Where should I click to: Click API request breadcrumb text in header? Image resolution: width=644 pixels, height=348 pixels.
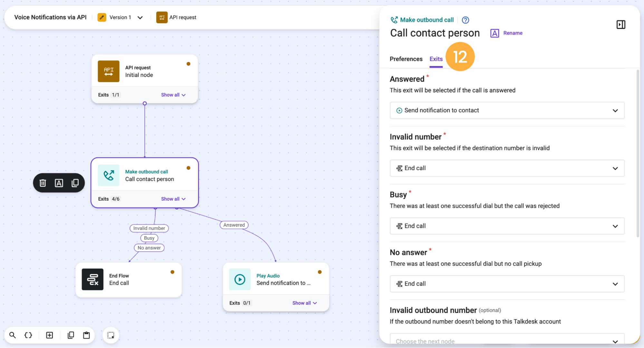183,17
